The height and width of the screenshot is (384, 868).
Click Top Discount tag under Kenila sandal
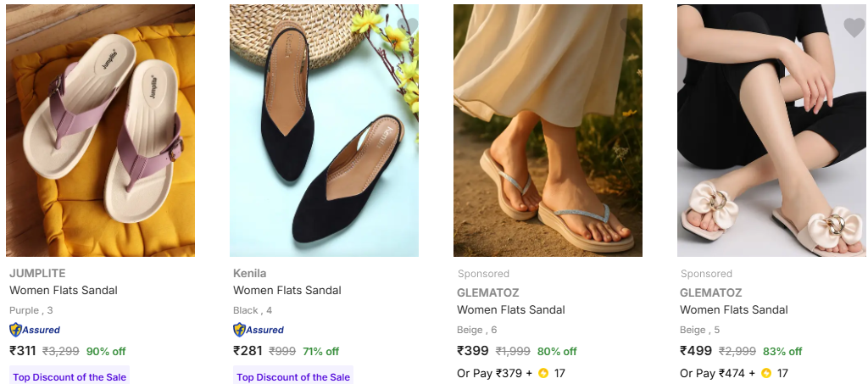293,377
